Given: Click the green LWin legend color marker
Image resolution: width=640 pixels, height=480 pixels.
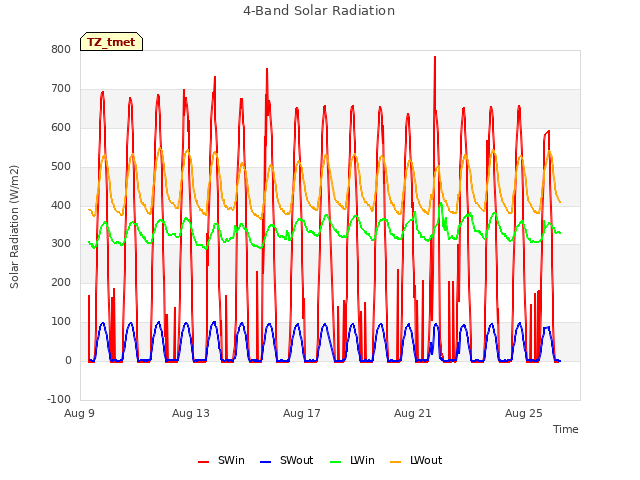Looking at the screenshot, I should click(x=335, y=462).
